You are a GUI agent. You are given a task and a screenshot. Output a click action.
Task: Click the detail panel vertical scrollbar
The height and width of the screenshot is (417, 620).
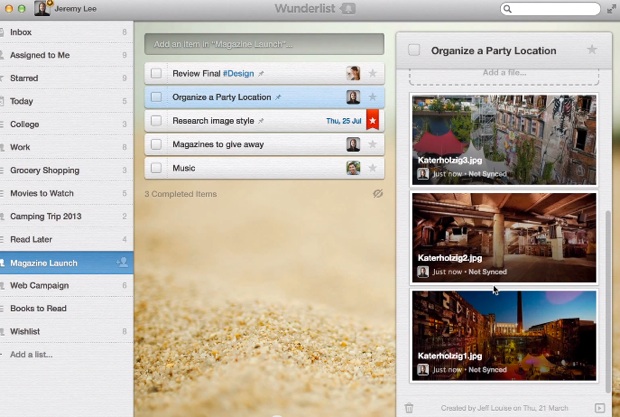point(608,300)
